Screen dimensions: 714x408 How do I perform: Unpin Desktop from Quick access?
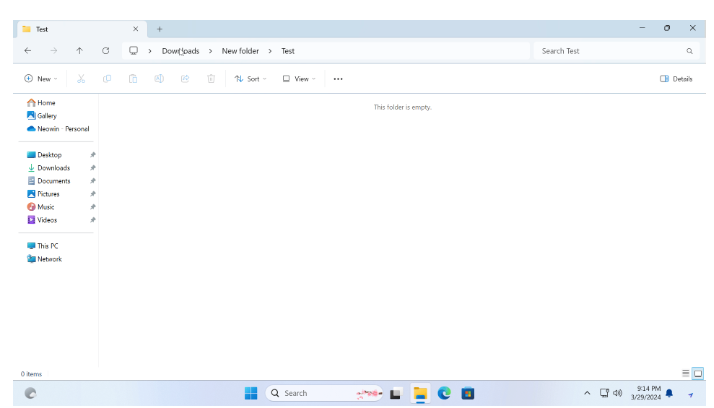click(93, 155)
